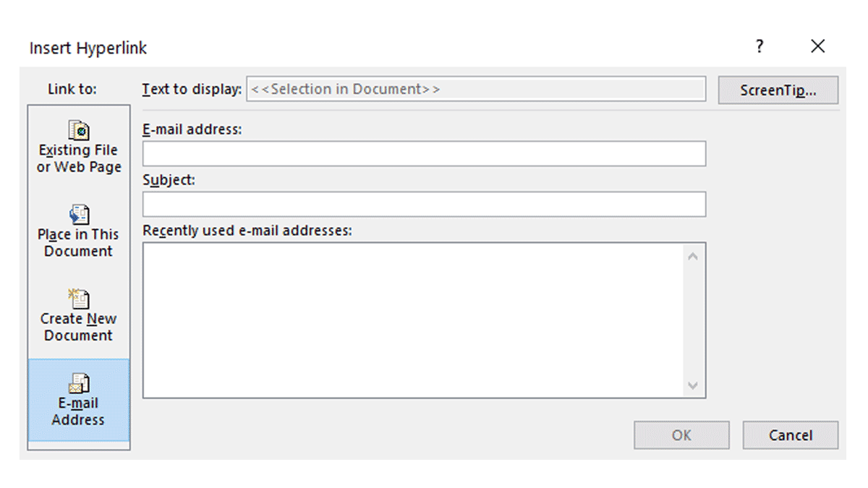This screenshot has height=488, width=868.
Task: Select the Existing File or Web Page icon
Action: click(x=78, y=130)
